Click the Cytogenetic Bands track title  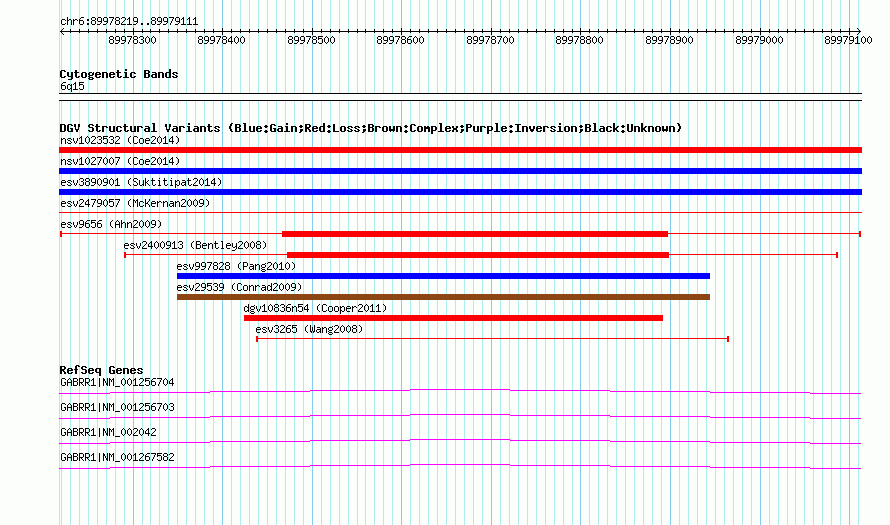point(119,74)
